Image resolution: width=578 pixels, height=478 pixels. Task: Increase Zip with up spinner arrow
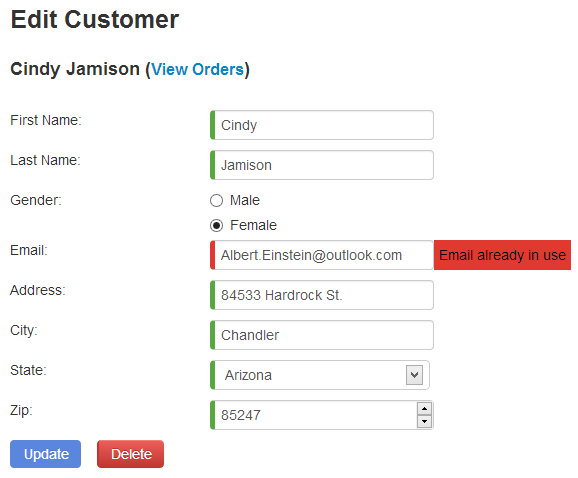(424, 408)
